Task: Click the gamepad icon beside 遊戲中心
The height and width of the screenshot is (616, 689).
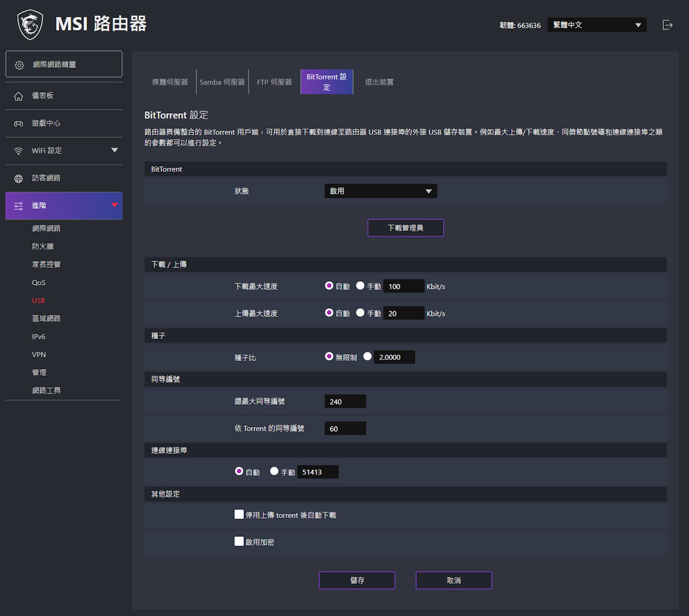Action: [18, 124]
